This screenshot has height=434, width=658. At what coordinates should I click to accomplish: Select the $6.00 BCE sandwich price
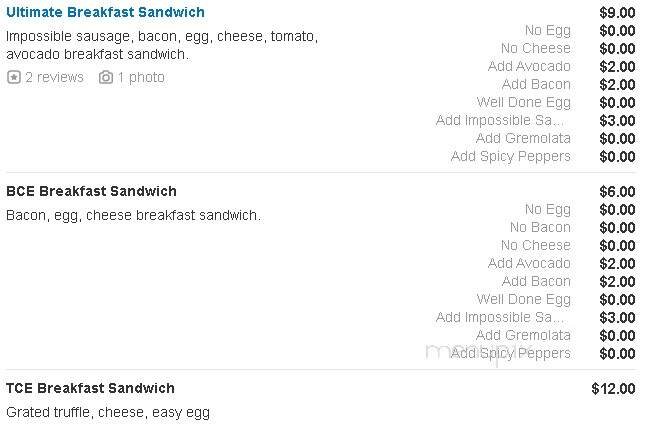616,191
